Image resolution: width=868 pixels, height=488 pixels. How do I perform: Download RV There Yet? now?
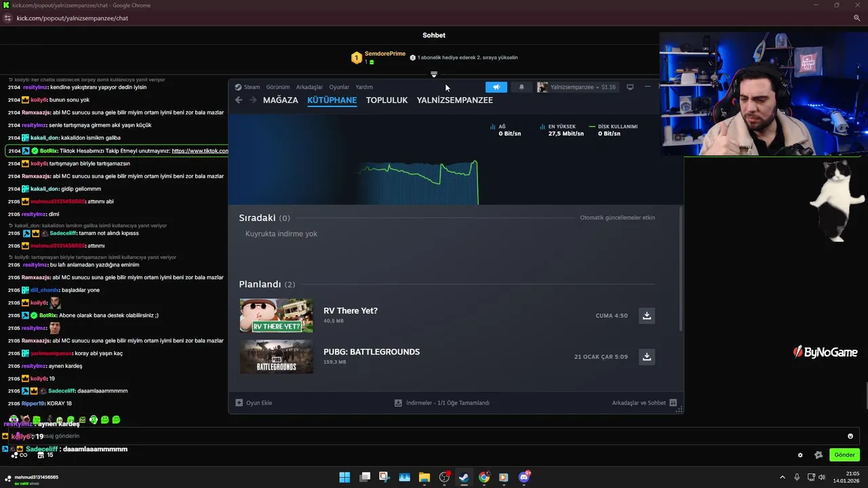647,316
